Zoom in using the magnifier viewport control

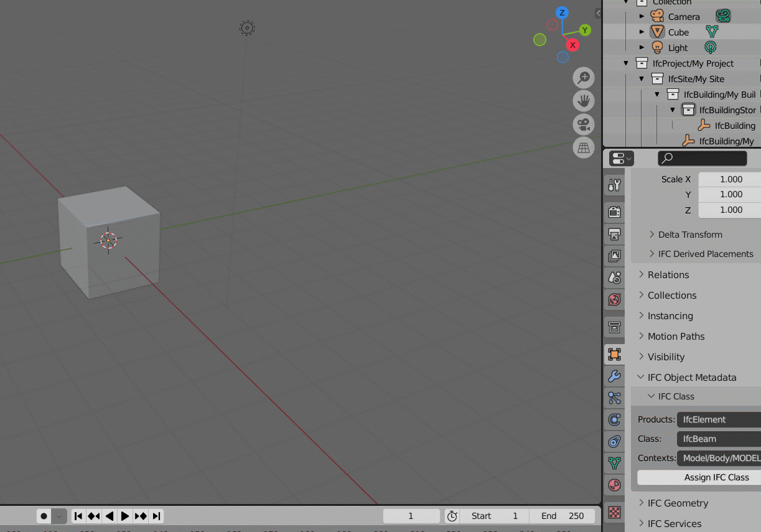click(583, 77)
